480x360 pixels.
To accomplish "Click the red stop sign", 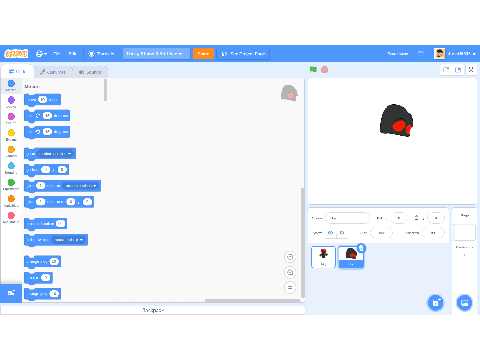I will pos(324,69).
